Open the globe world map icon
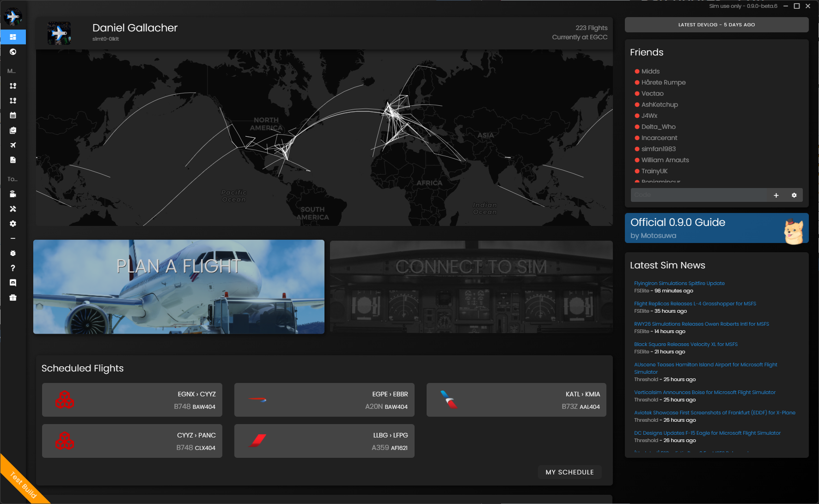The image size is (819, 504). (13, 52)
